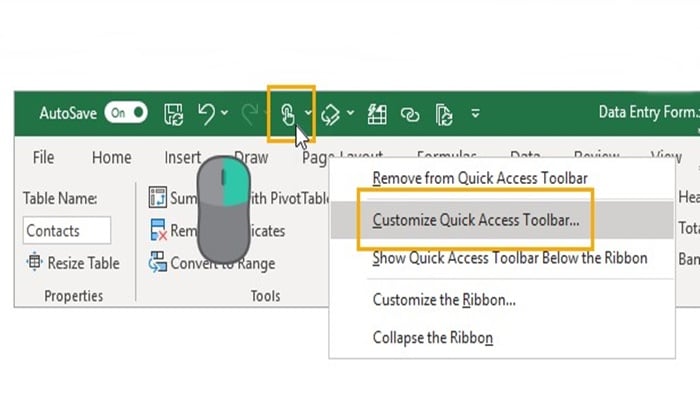The image size is (700, 400).
Task: Click the circular arrows icon after Touch Mode
Action: click(331, 114)
